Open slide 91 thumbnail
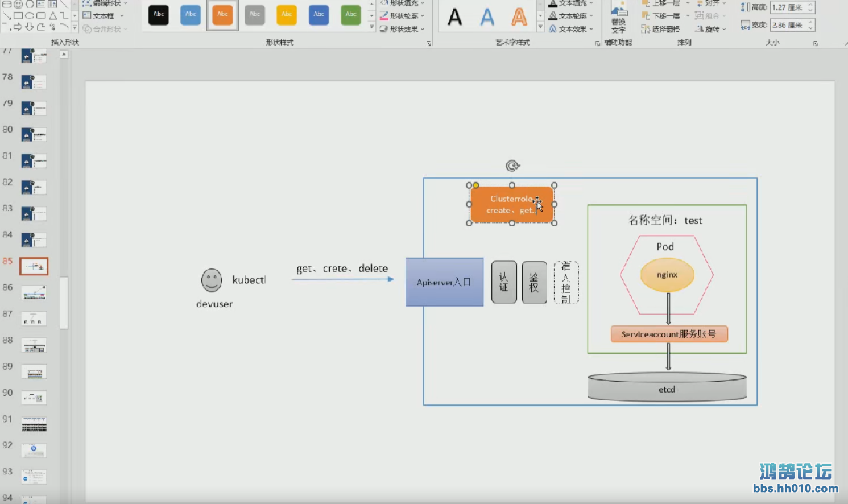The height and width of the screenshot is (504, 848). pos(34,424)
